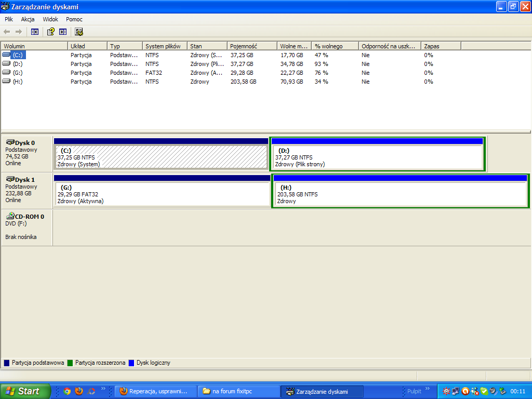Screen dimensions: 532x399
Task: Click the drive icon of volume (C:) in list
Action: (6, 55)
